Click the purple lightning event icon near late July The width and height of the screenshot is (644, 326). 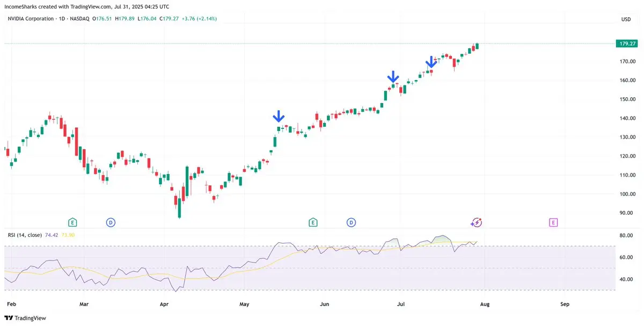477,222
